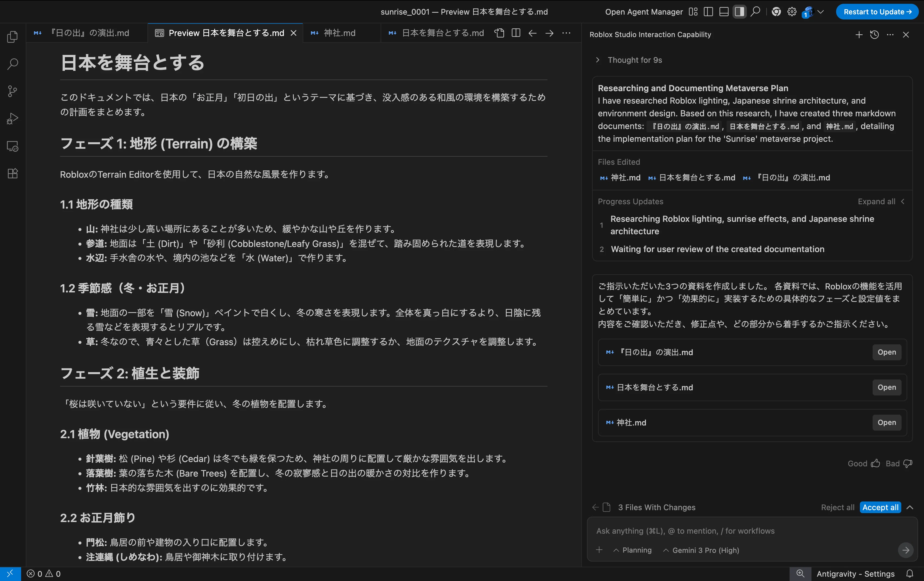Open notifications bell in status bar

[910, 574]
